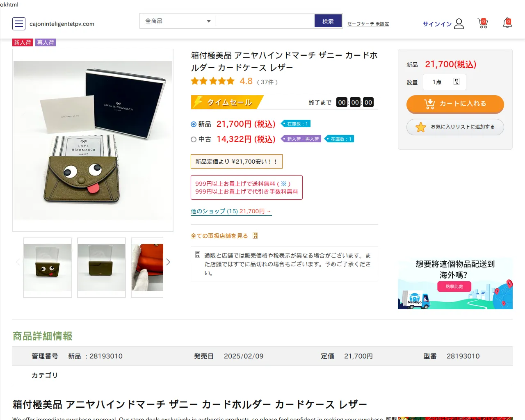
Task: Select the first wallet front thumbnail
Action: (48, 267)
